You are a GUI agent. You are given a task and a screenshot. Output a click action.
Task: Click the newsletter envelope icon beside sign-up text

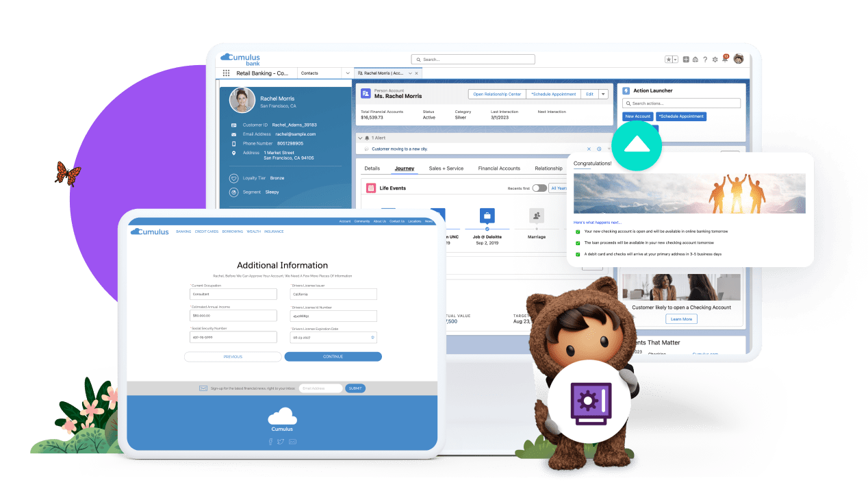tap(203, 388)
